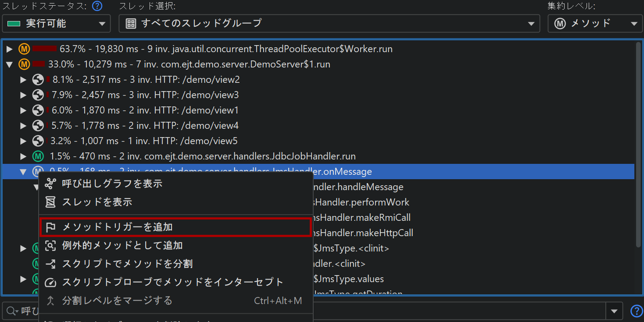The width and height of the screenshot is (644, 322).
Task: Select スレッドを表示 in context menu
Action: (x=97, y=202)
